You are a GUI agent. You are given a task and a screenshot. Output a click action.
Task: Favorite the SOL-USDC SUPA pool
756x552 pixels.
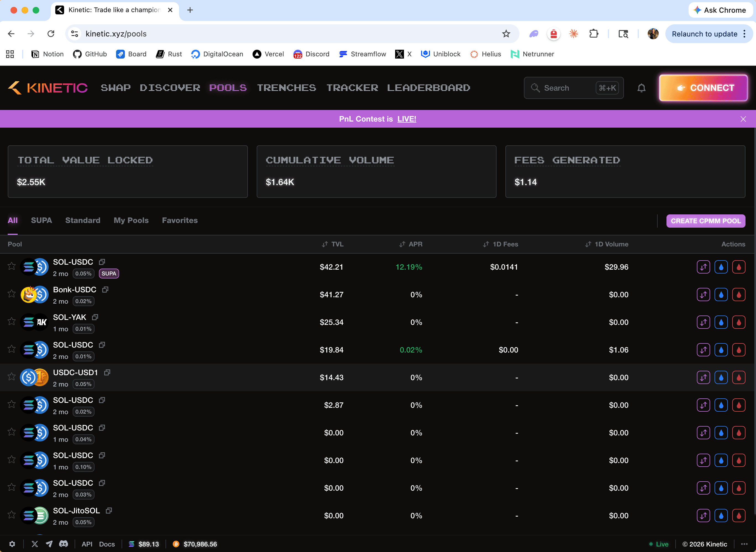11,266
